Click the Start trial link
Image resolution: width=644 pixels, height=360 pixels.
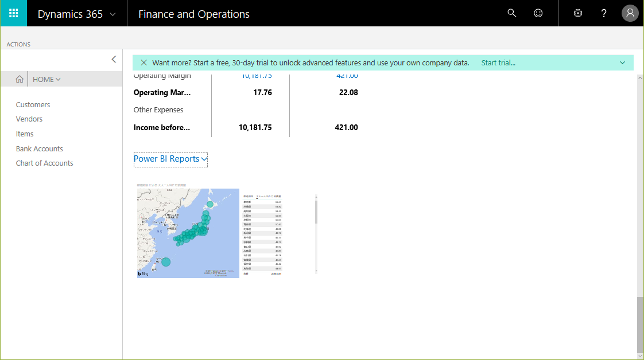pyautogui.click(x=498, y=62)
